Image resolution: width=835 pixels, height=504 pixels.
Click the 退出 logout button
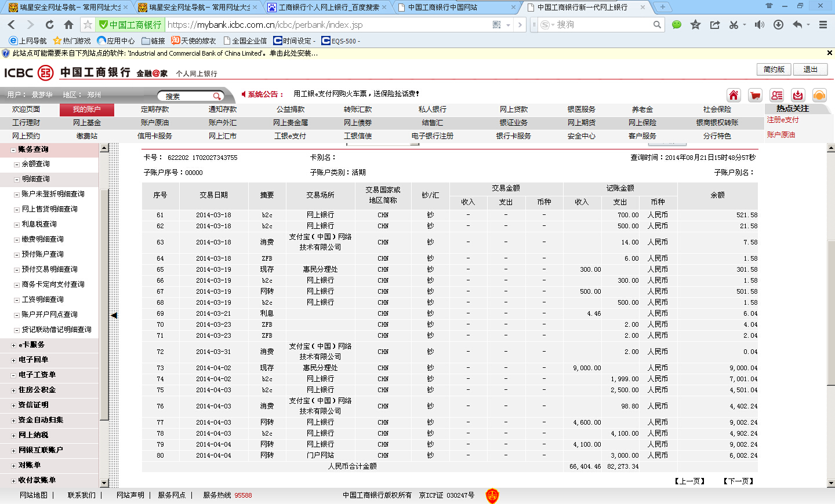[x=810, y=70]
